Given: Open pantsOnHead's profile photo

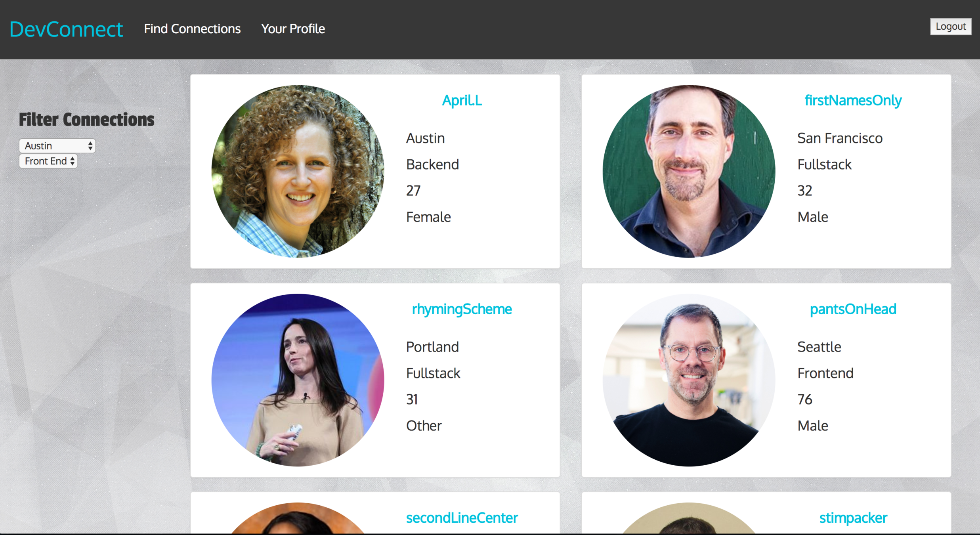Looking at the screenshot, I should [x=689, y=380].
